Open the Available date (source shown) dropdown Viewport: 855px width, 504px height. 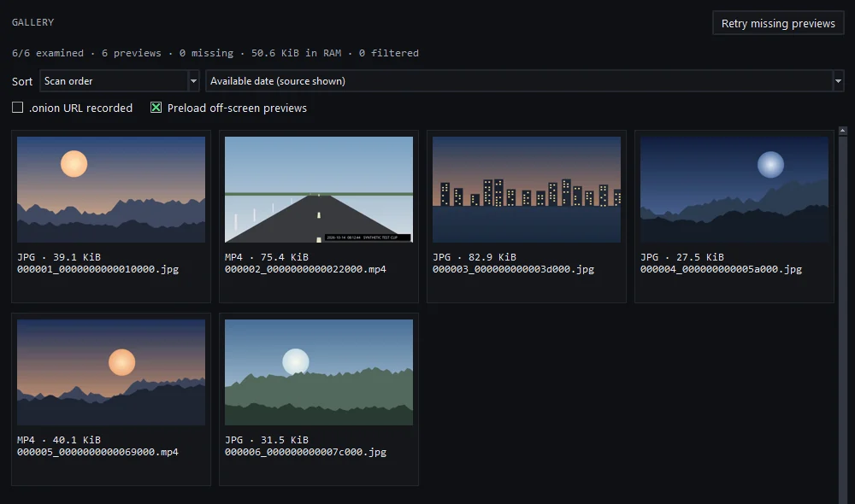525,81
